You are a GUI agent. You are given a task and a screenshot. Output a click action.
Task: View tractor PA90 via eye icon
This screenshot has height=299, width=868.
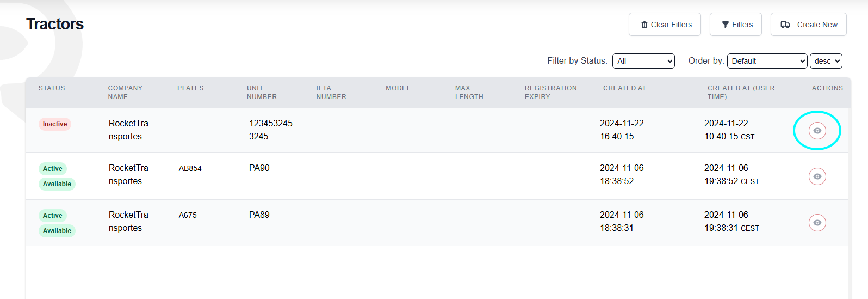pos(817,176)
